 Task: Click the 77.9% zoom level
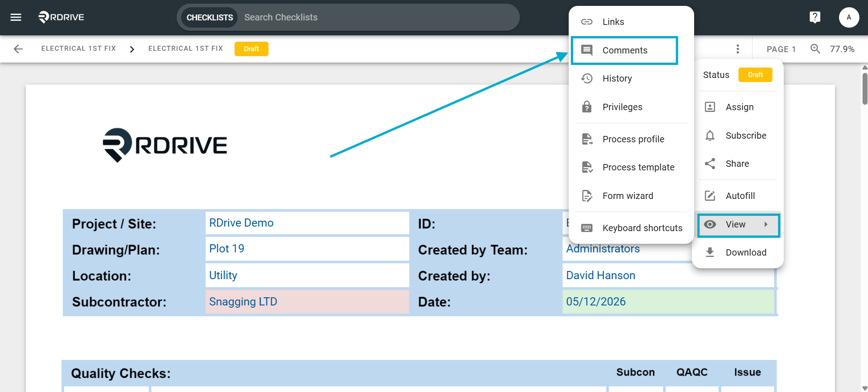pyautogui.click(x=842, y=49)
